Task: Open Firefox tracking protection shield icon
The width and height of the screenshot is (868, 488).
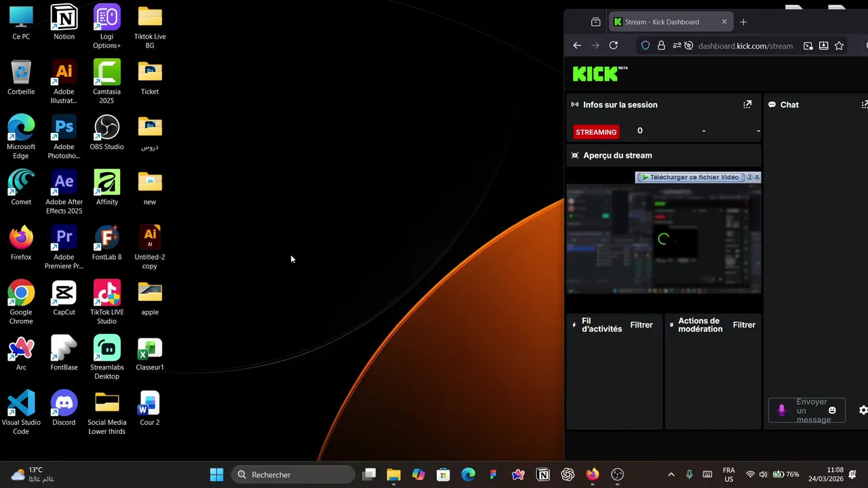Action: [646, 45]
